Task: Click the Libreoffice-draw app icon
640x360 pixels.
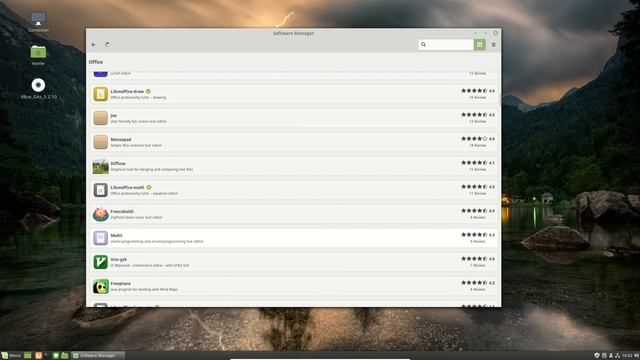Action: 100,94
